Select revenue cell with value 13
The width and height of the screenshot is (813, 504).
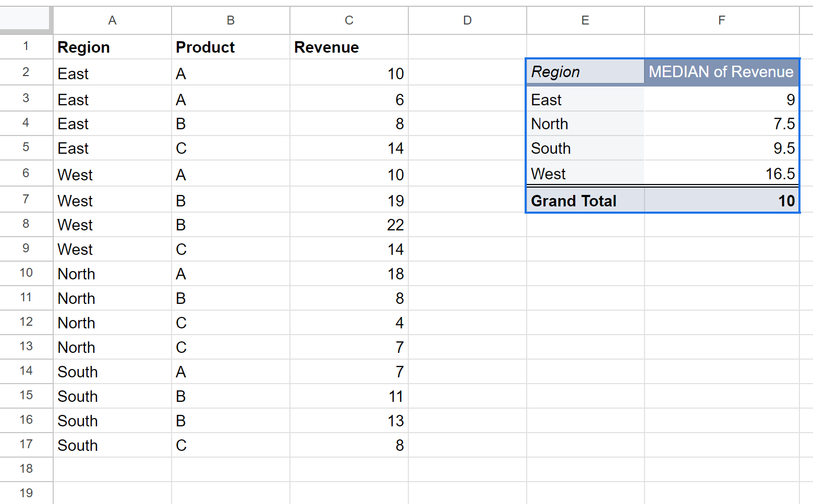click(x=349, y=421)
